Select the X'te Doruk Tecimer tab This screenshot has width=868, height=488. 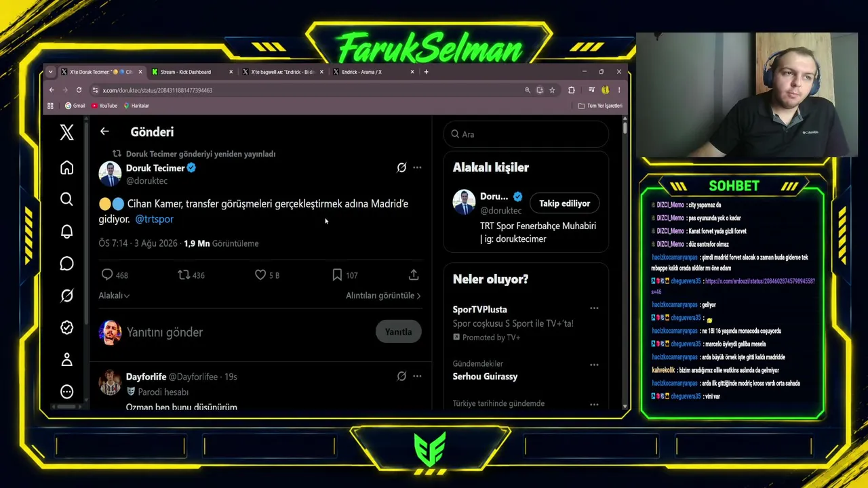[101, 72]
